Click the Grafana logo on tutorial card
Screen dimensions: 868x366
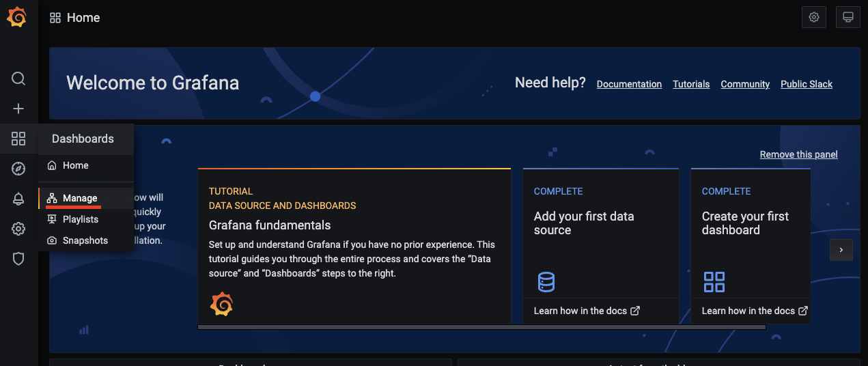[x=221, y=304]
